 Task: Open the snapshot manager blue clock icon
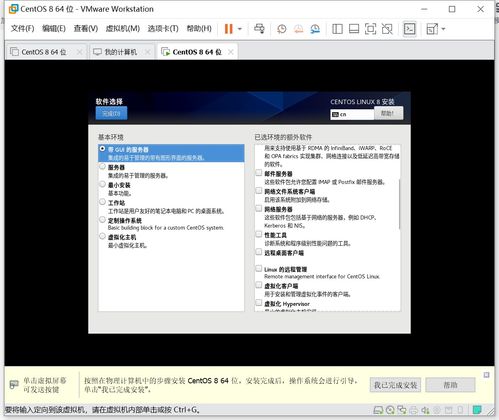pyautogui.click(x=315, y=29)
